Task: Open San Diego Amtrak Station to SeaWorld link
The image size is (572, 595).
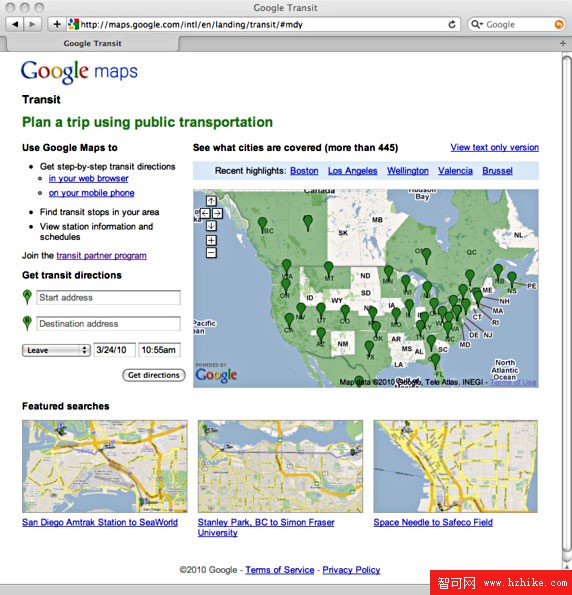Action: click(100, 522)
